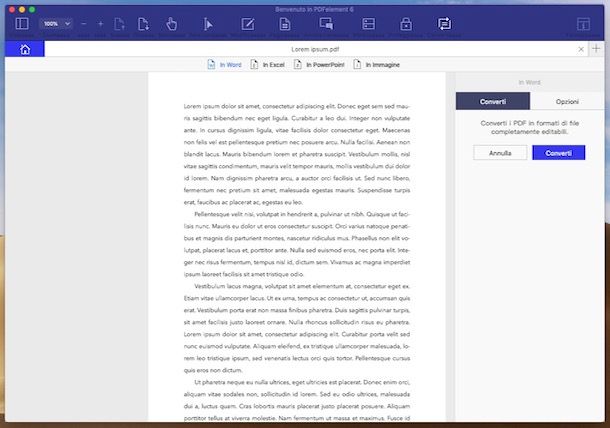
Task: Click the far-right toolbar panel icon
Action: click(x=583, y=24)
